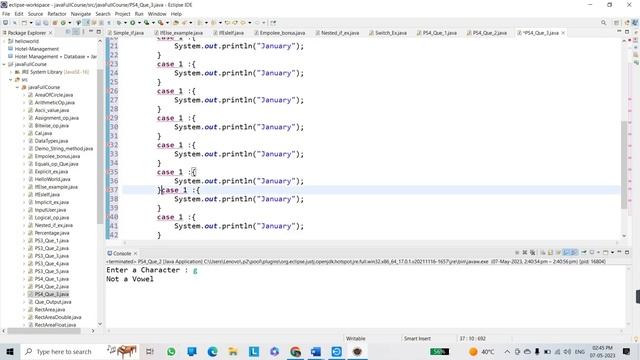Click the toolbar search magnifier icon

coord(603,23)
